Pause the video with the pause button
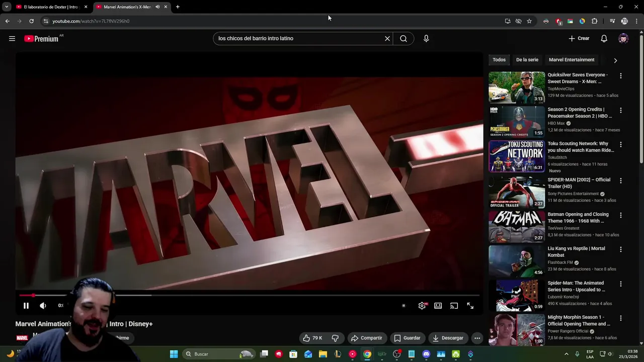The height and width of the screenshot is (362, 644). click(26, 306)
